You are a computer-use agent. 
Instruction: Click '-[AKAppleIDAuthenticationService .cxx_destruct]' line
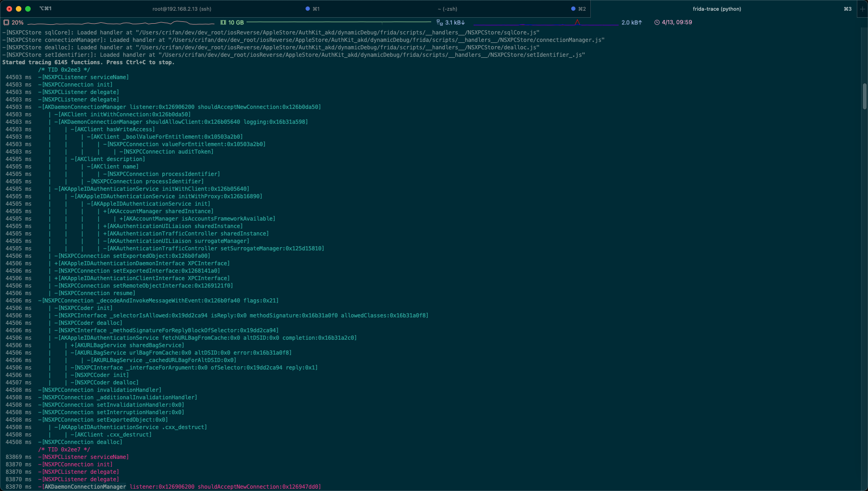[x=131, y=427]
